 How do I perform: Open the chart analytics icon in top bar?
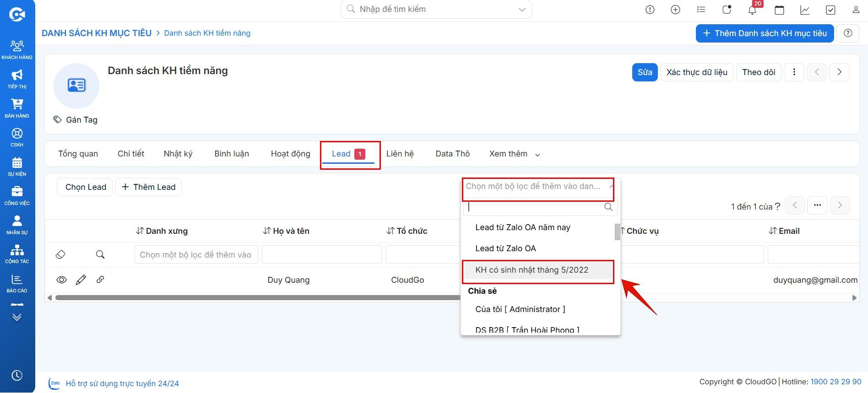pos(804,10)
